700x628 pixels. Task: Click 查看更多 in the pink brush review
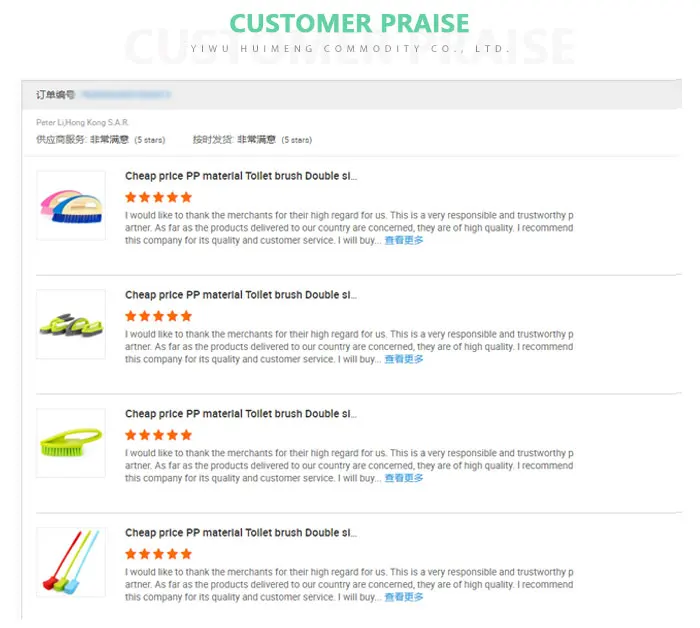tap(404, 240)
